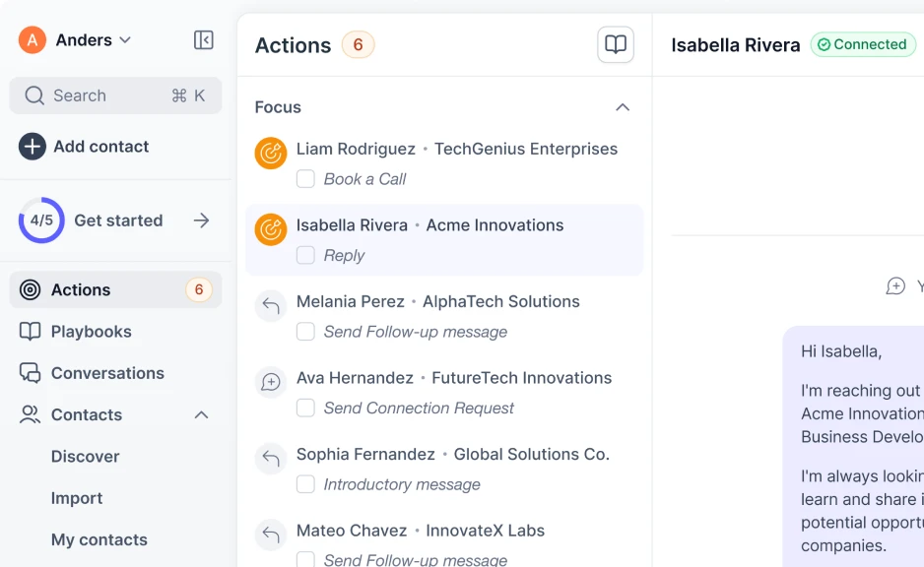Check Mateo Chavez Send Follow-up message checkbox
The width and height of the screenshot is (924, 567).
(x=305, y=559)
